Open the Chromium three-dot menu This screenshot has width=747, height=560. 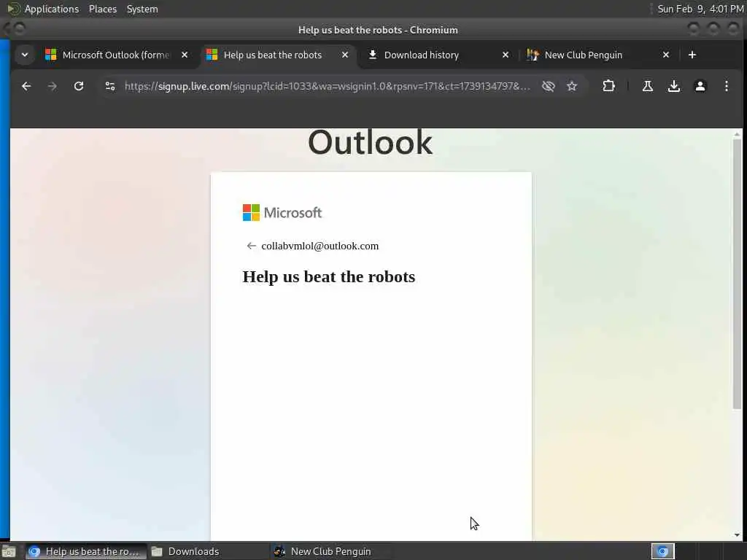[x=726, y=86]
